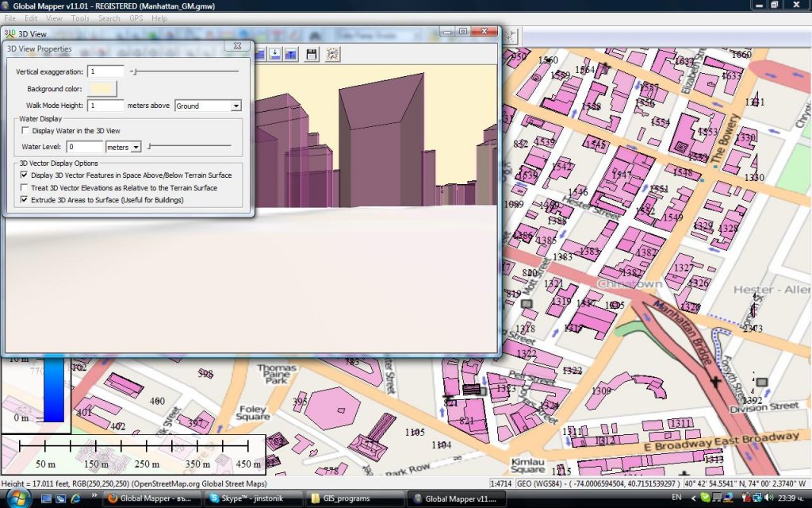Screen dimensions: 812x508
Task: Toggle Treat 3D Vector Elevations as Relative
Action: point(25,188)
